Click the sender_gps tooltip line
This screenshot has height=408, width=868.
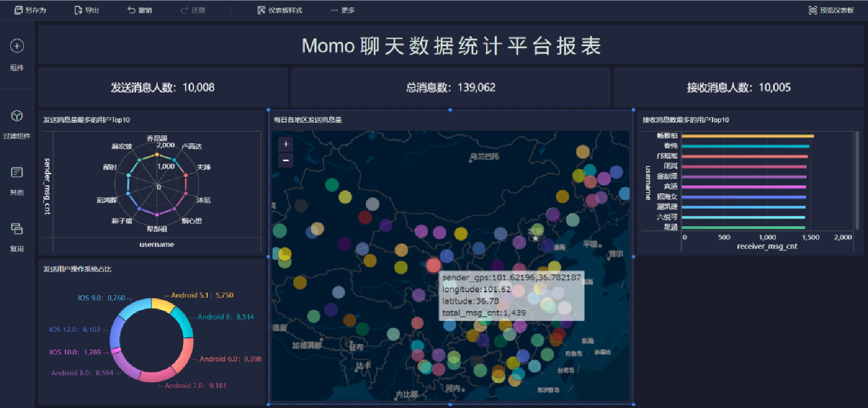click(x=512, y=278)
